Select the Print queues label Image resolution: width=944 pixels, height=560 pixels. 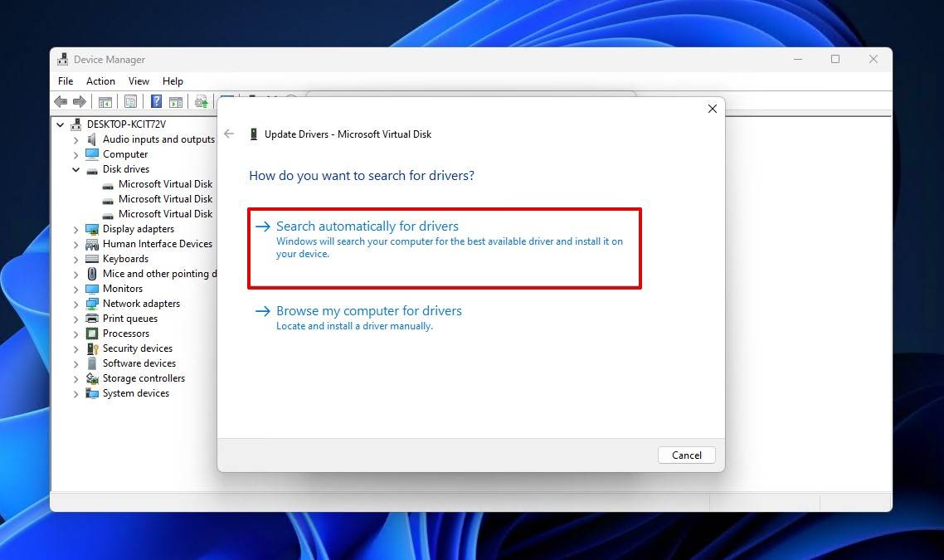130,319
